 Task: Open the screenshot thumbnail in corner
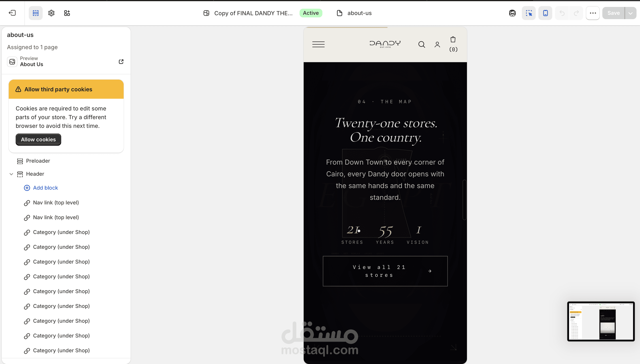(601, 321)
